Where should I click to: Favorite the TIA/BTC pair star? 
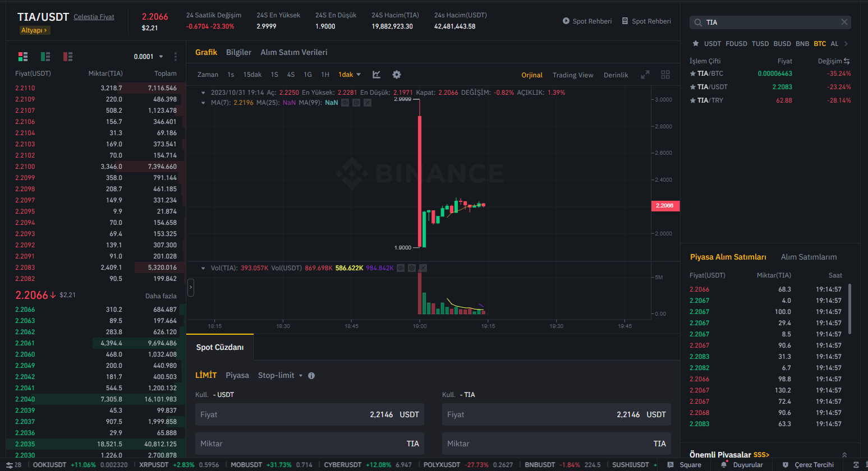[692, 73]
